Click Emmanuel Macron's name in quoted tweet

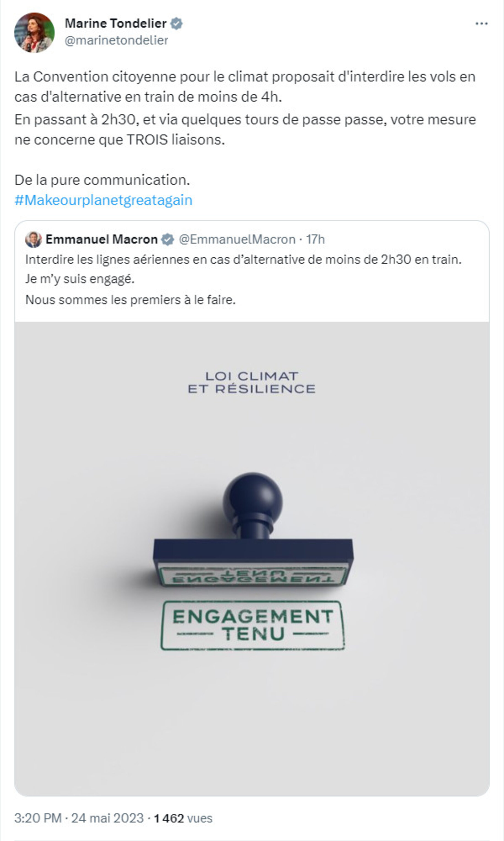[101, 239]
